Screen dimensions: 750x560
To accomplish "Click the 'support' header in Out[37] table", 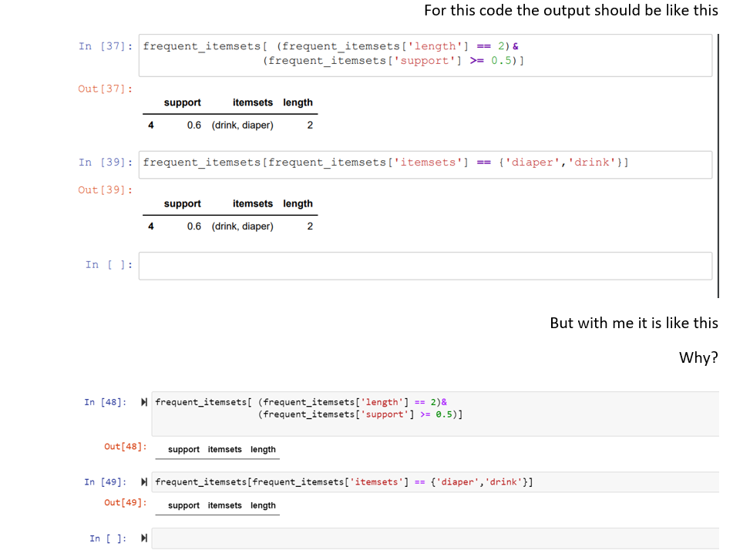I will pyautogui.click(x=182, y=102).
